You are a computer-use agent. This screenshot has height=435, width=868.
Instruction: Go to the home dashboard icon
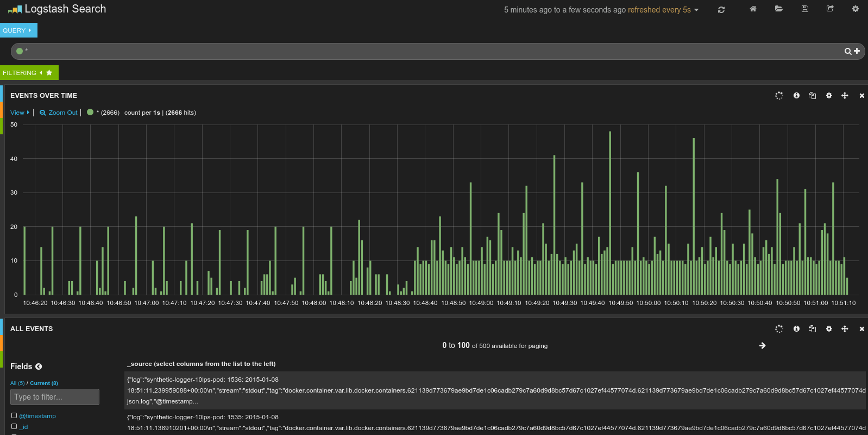pyautogui.click(x=753, y=9)
